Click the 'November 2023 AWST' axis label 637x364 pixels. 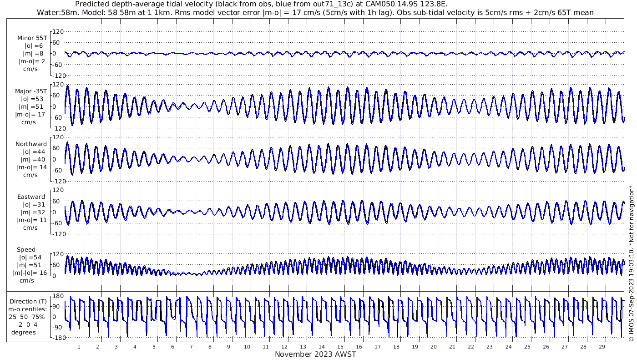coord(315,354)
